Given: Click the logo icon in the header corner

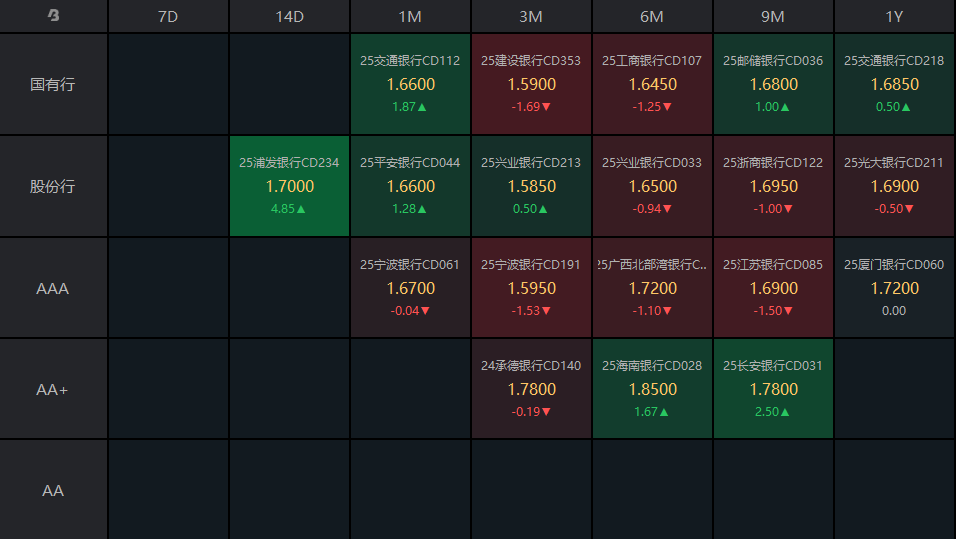Looking at the screenshot, I should coord(53,16).
